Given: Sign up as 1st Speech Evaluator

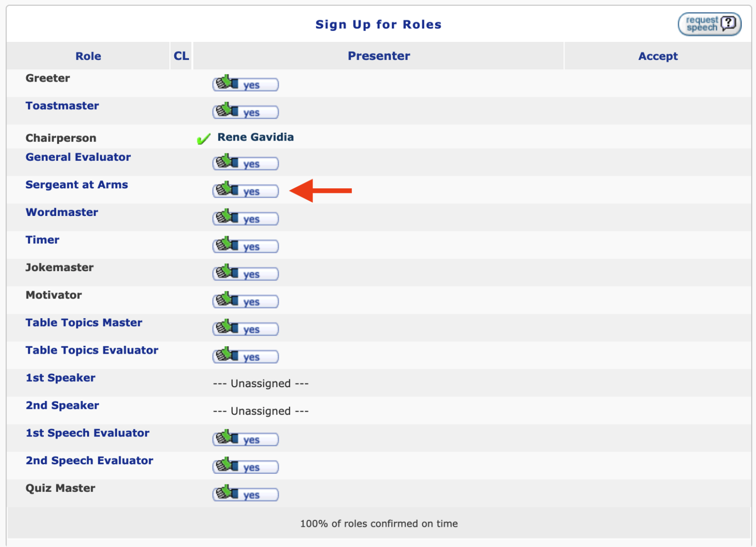Looking at the screenshot, I should click(245, 438).
